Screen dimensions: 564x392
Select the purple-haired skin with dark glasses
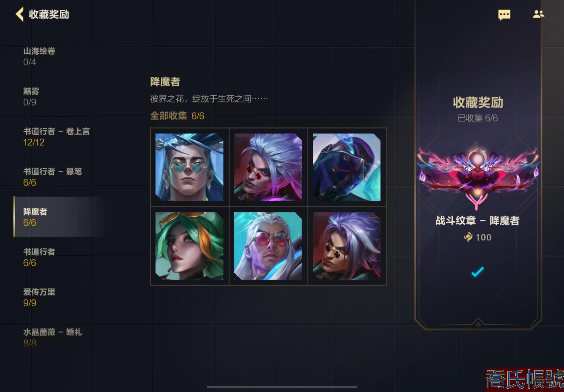347,246
